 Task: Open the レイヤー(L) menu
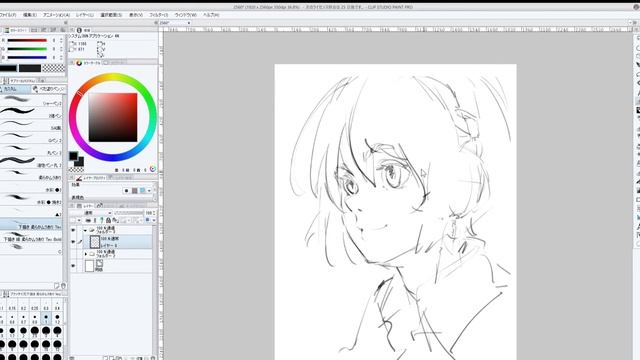tap(85, 15)
